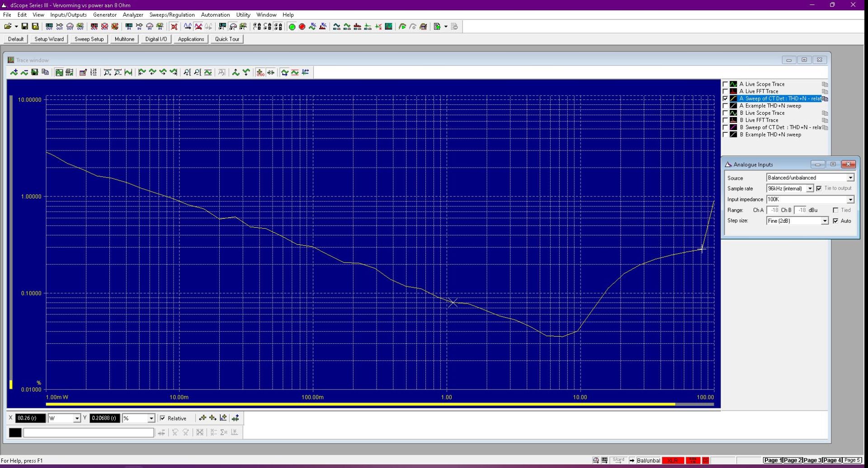Switch to Page 2 in the status bar
Viewport: 868px width, 468px height.
pos(793,460)
